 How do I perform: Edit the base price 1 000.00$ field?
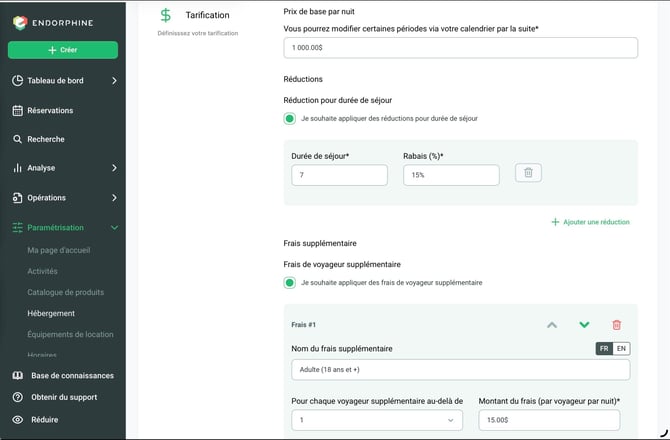click(x=461, y=48)
